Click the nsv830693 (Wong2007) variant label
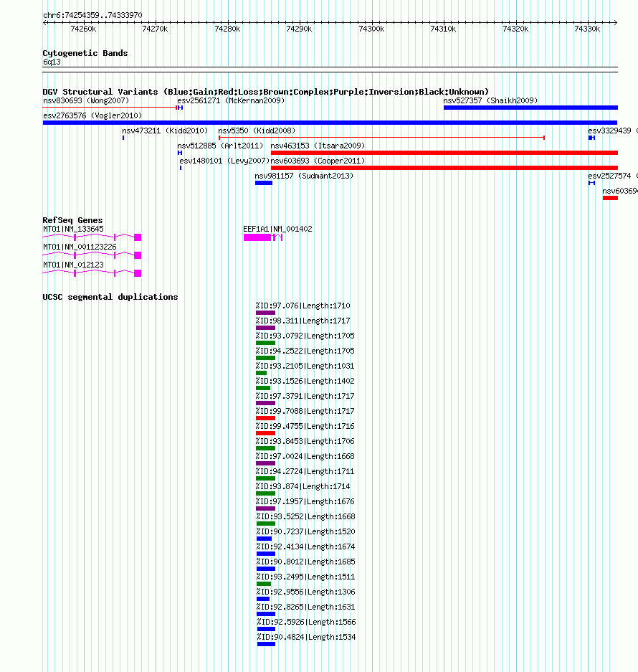Viewport: 638px width, 672px height. [86, 100]
